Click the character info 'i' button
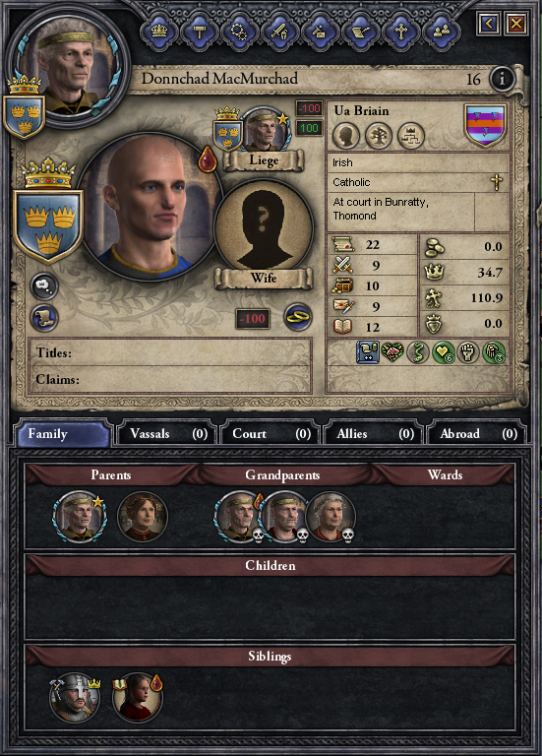542x756 pixels. (502, 78)
